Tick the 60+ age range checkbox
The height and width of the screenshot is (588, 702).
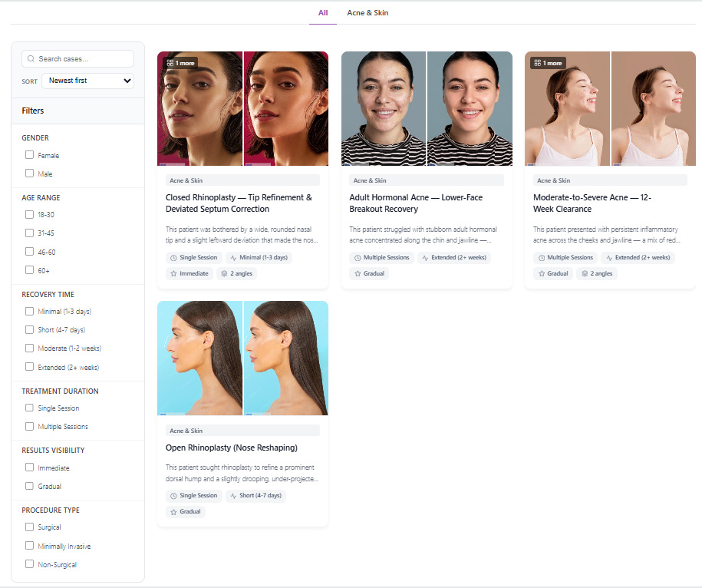pyautogui.click(x=30, y=270)
